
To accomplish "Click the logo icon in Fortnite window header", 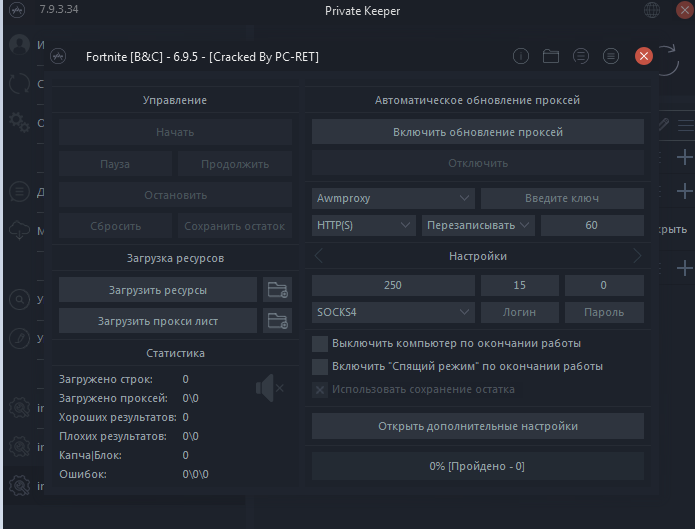I will point(58,57).
